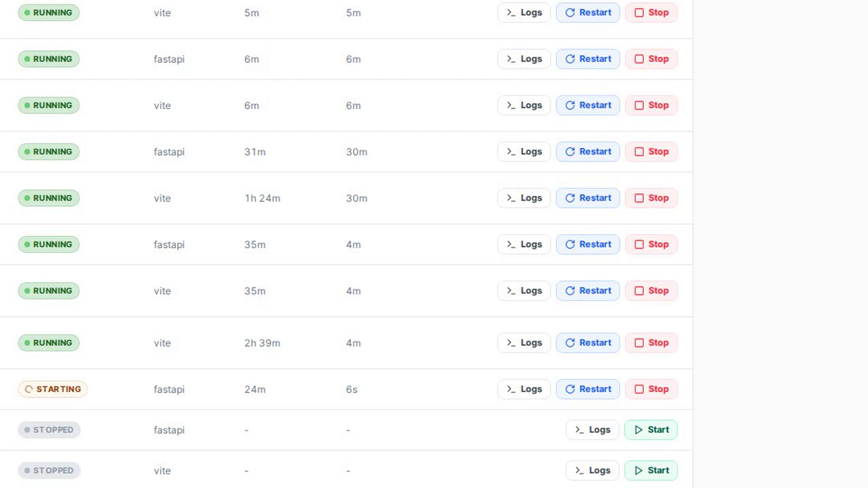The width and height of the screenshot is (868, 488).
Task: Click the play icon for the stopped fastapi row
Action: [x=638, y=430]
